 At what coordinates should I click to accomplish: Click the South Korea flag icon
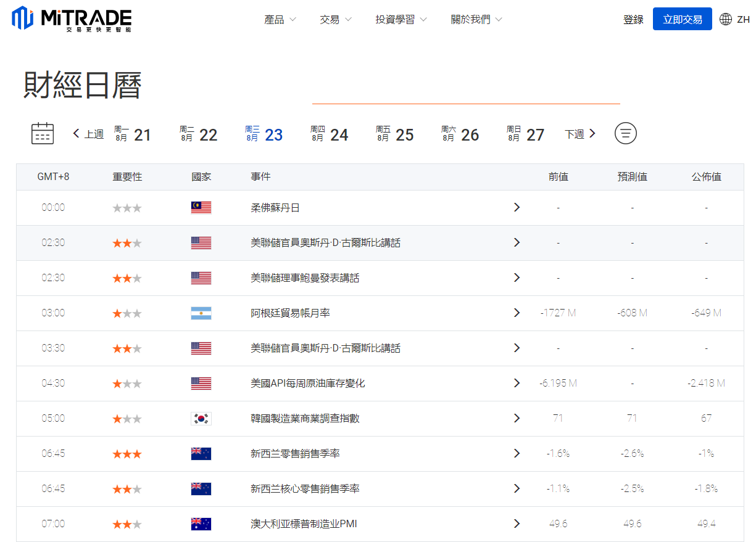201,419
